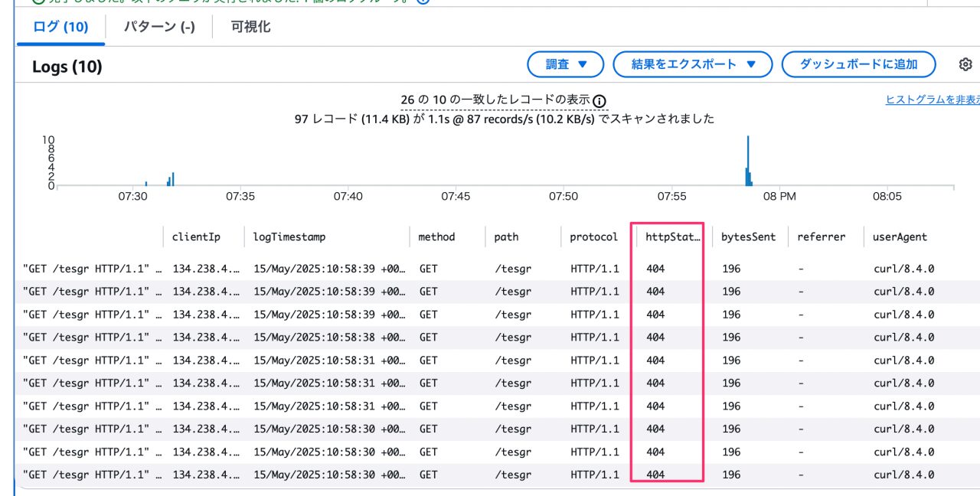Expand the 結果をエクスポート dropdown
The image size is (980, 496).
693,64
